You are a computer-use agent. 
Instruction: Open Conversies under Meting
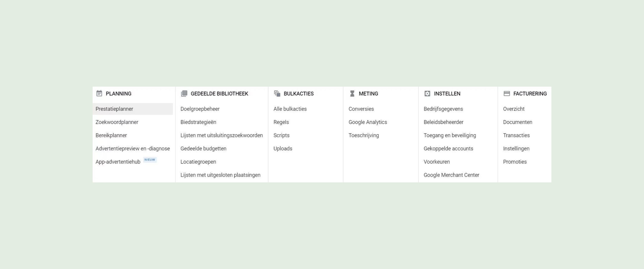pos(361,109)
